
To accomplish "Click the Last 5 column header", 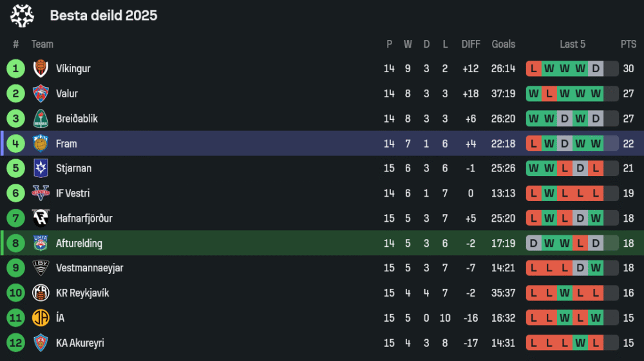I will tap(573, 44).
